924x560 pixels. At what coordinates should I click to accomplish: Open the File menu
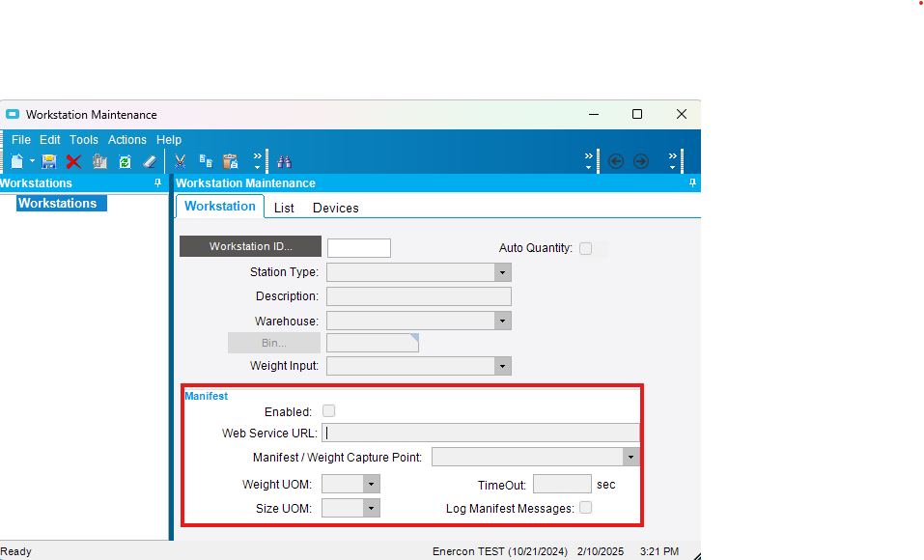pyautogui.click(x=20, y=140)
